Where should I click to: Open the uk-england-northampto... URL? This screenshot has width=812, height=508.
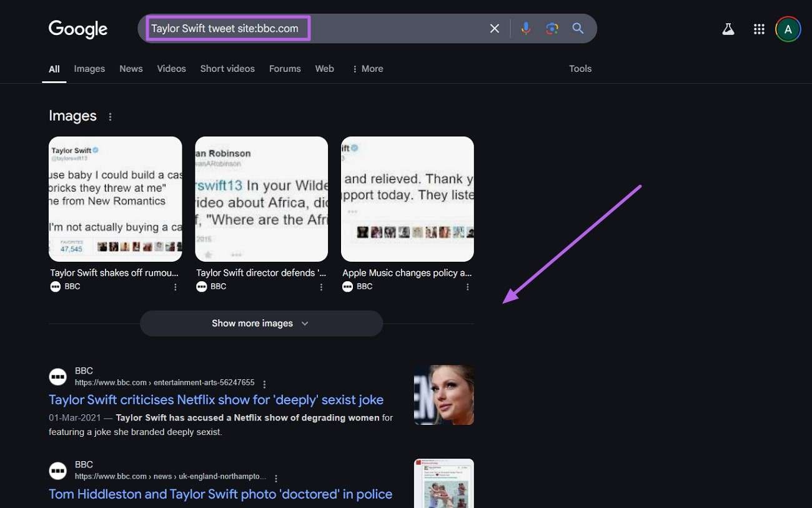pos(171,476)
